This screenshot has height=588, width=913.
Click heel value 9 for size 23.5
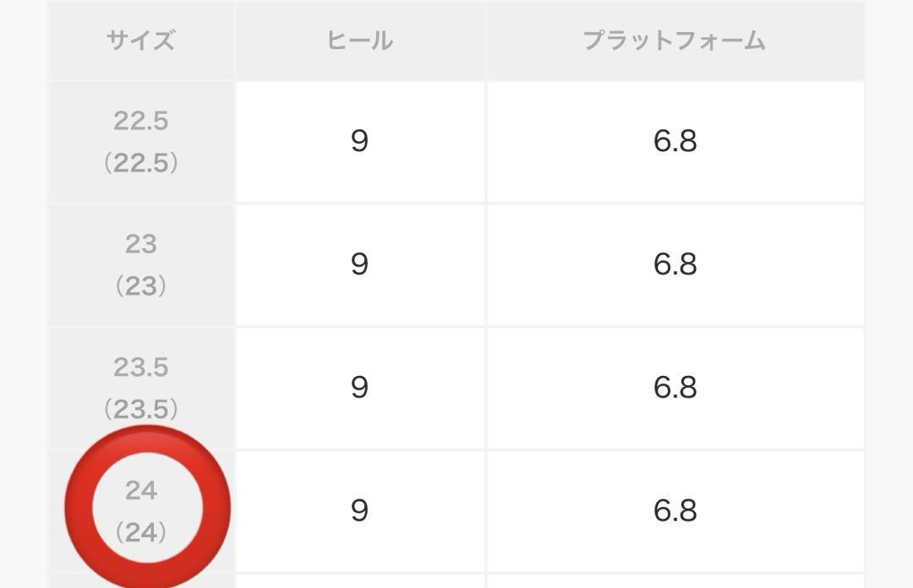[360, 388]
